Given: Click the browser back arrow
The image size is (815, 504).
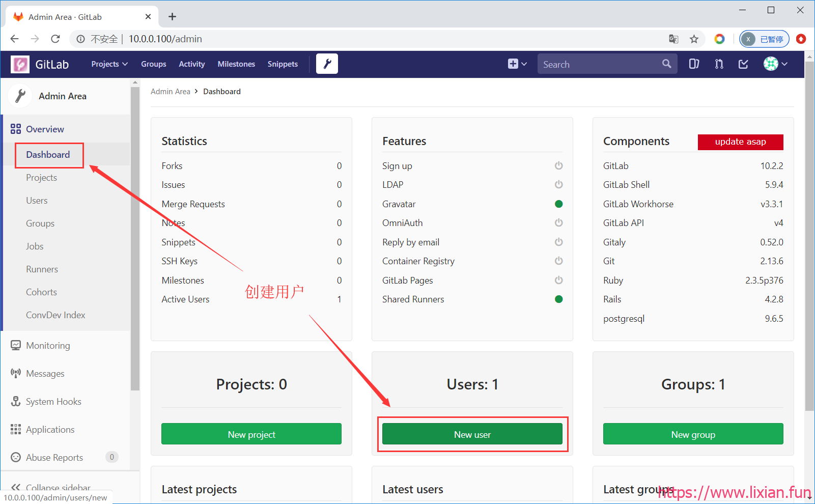Looking at the screenshot, I should point(14,39).
